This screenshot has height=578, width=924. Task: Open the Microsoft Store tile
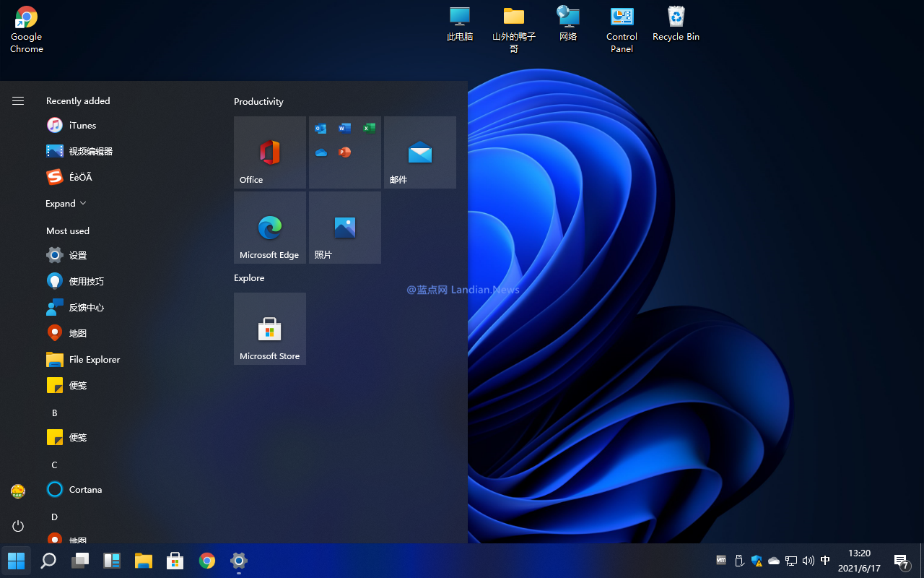pos(270,329)
